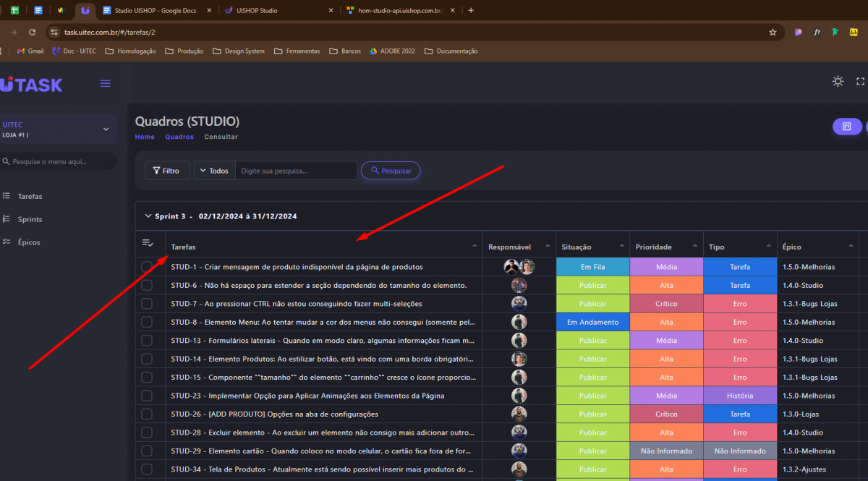The height and width of the screenshot is (481, 868).
Task: Open Sprints in the left sidebar
Action: coord(30,219)
